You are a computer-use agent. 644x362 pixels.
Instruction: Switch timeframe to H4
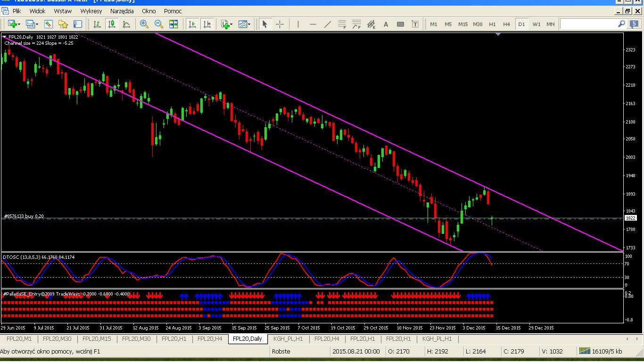(x=506, y=24)
